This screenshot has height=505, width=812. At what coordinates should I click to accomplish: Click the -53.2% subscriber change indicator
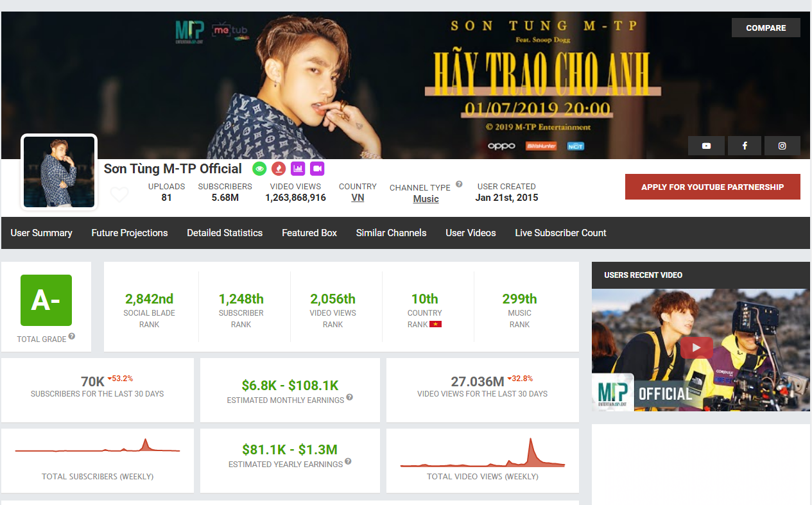click(120, 378)
